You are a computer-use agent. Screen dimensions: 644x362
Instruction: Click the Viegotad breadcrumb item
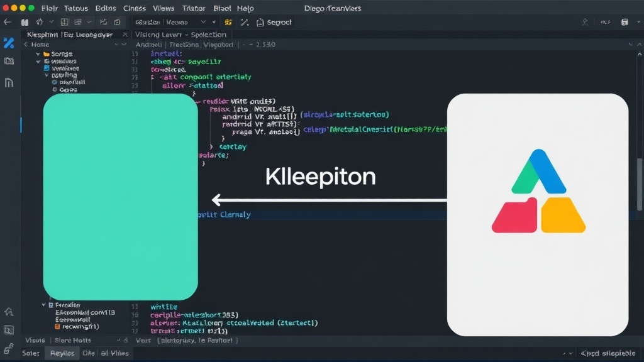pos(218,45)
